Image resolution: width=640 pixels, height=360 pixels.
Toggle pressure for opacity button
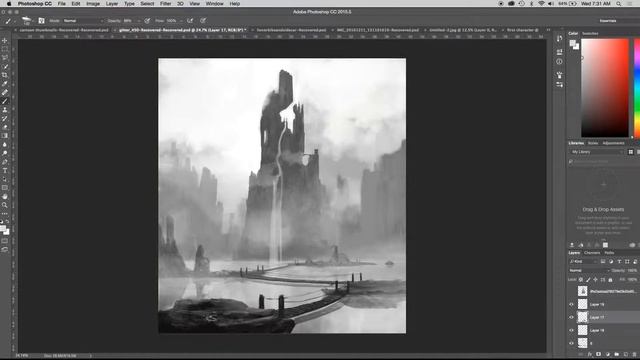coord(147,20)
